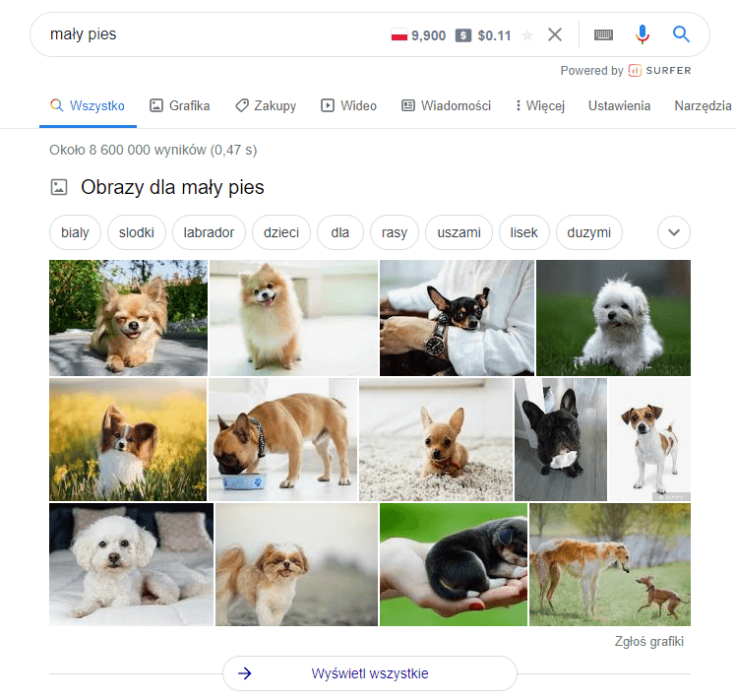Open the black French bulldog thumbnail
Viewport: 736px width, 700px height.
coord(560,439)
